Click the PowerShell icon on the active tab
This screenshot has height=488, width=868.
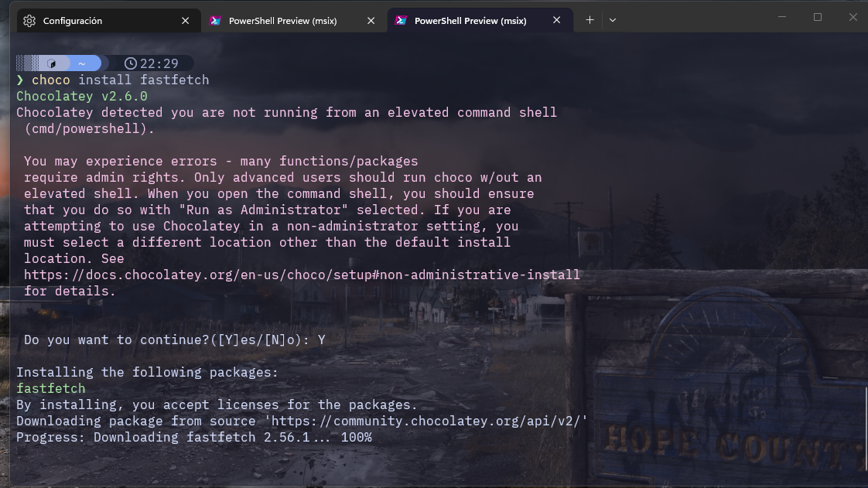tap(402, 20)
